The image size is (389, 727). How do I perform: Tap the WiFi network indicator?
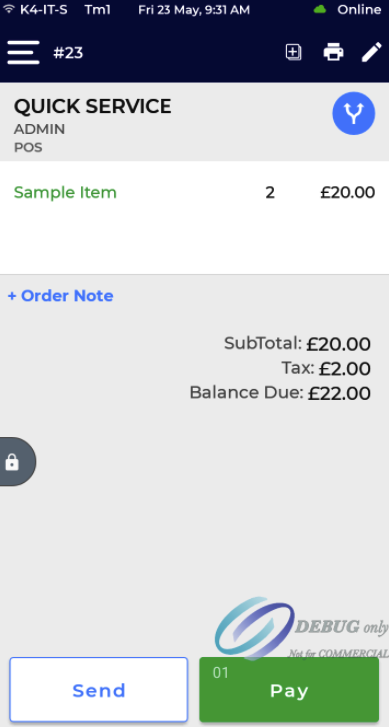[x=36, y=9]
